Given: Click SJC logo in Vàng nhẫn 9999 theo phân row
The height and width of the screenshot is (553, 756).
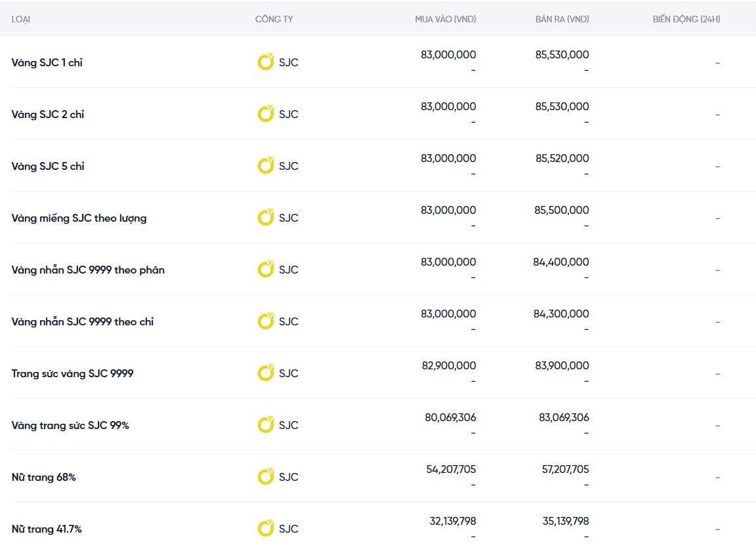Looking at the screenshot, I should point(265,270).
